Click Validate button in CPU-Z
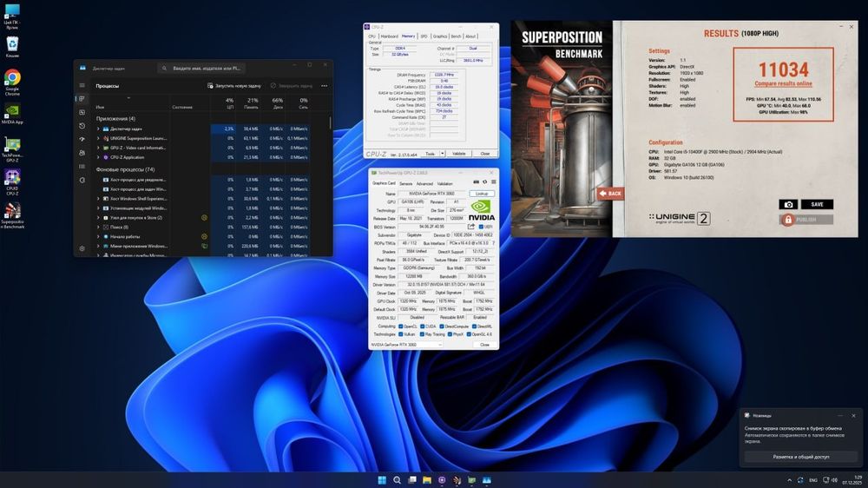 pos(459,154)
